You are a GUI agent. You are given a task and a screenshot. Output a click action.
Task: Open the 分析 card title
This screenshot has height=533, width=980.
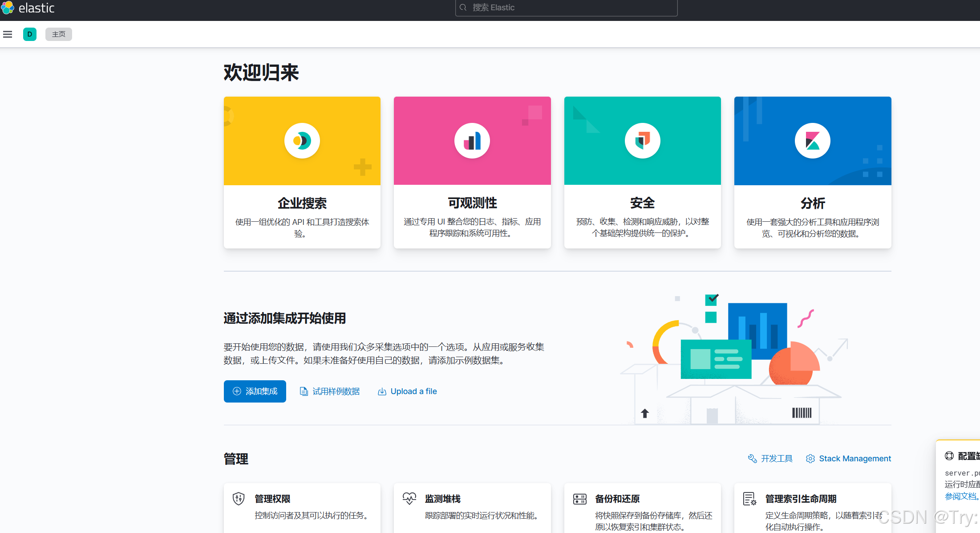pos(813,203)
